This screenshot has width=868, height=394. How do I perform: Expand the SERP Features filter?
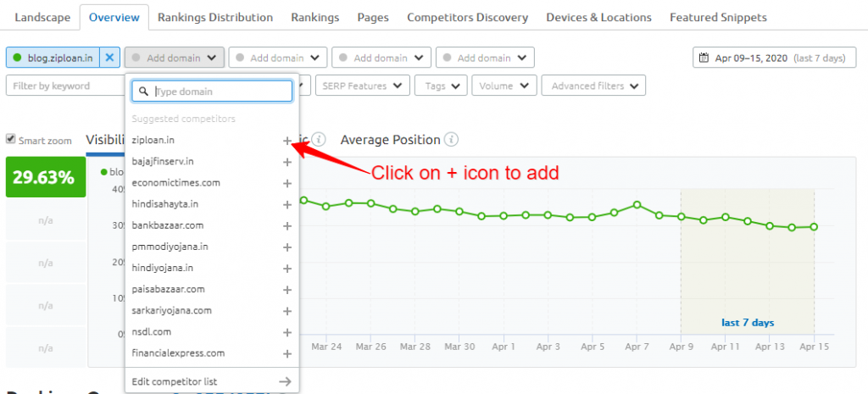click(x=363, y=86)
